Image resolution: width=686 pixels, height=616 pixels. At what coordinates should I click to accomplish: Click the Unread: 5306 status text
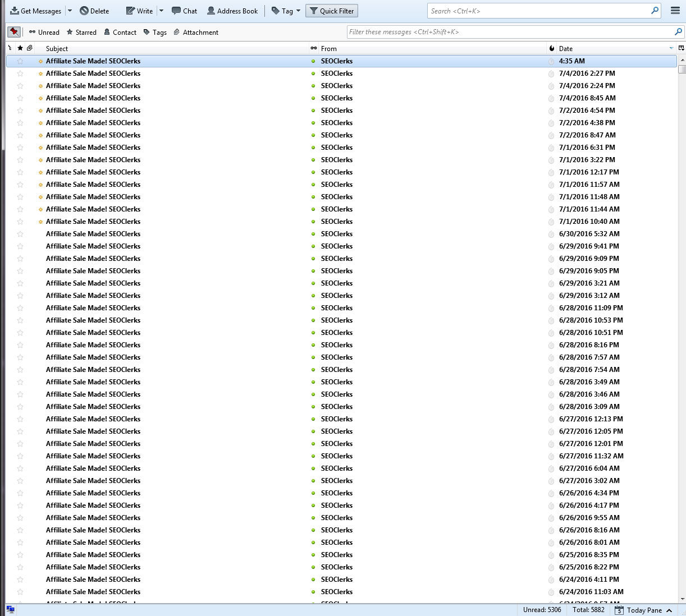coord(542,610)
